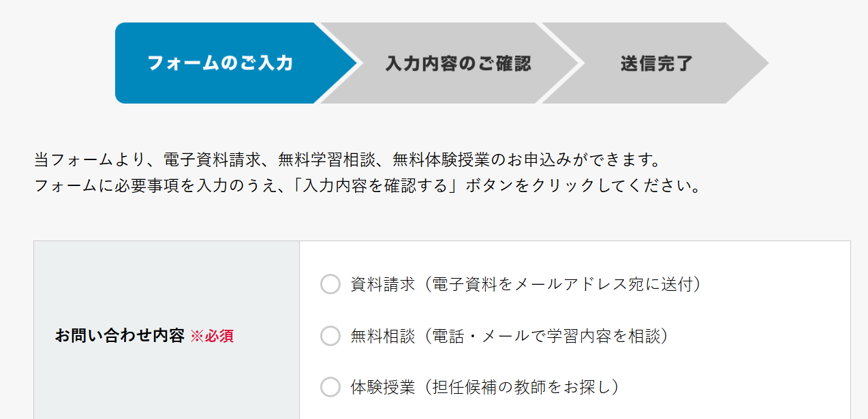The height and width of the screenshot is (419, 868).
Task: Click the red ※必須 required marker
Action: (212, 336)
